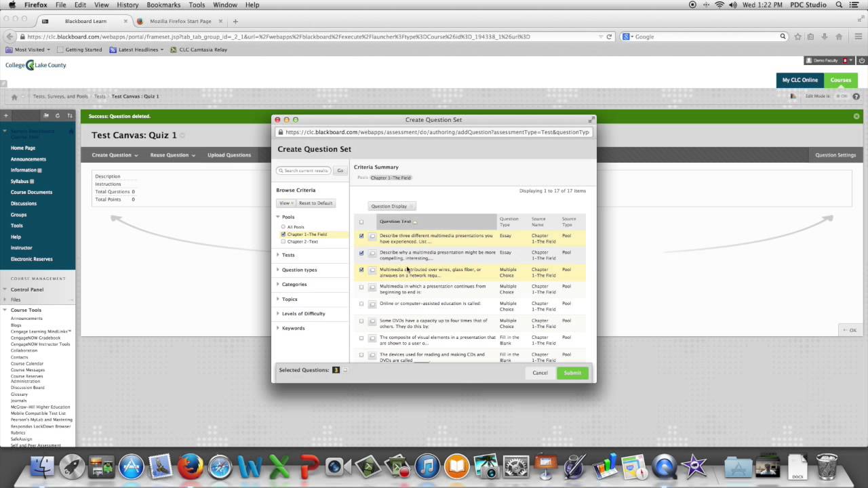Image resolution: width=868 pixels, height=488 pixels.
Task: Open the Create Question dropdown menu
Action: point(115,155)
